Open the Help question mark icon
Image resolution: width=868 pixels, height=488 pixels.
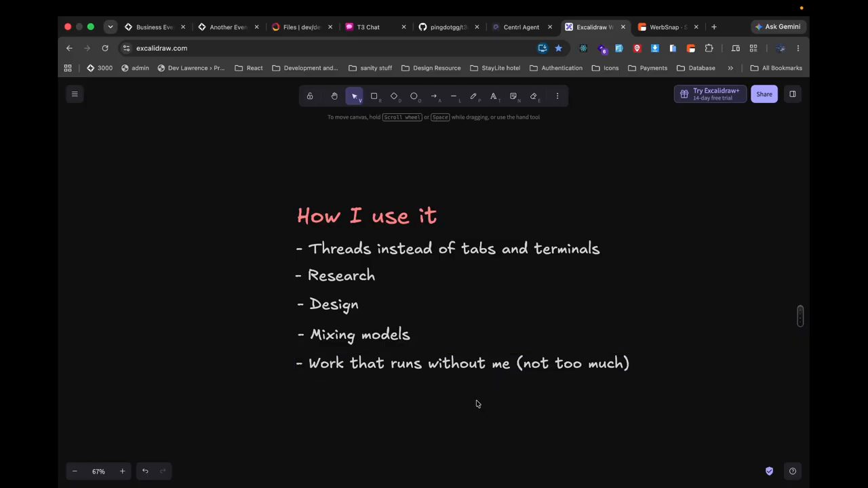pos(792,471)
